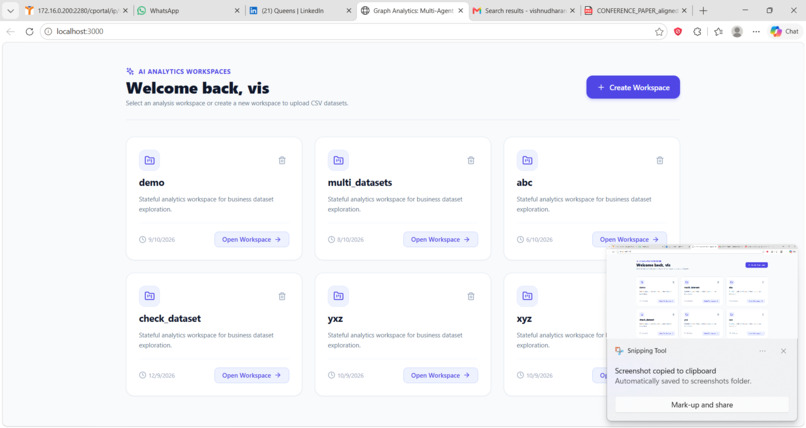This screenshot has height=428, width=806.
Task: Click the Welcome back, vis heading
Action: [197, 88]
